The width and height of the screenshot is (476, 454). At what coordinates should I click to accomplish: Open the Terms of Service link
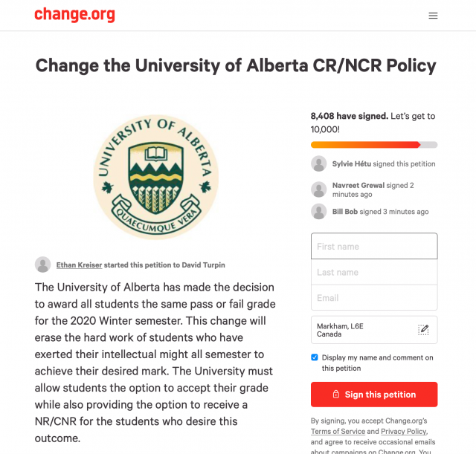coord(338,431)
